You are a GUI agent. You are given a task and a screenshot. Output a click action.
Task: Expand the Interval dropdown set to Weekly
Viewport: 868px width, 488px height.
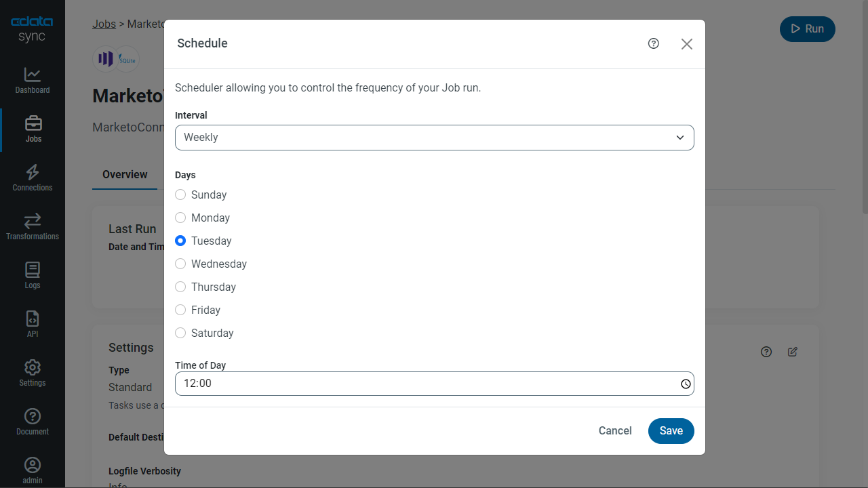pos(434,138)
